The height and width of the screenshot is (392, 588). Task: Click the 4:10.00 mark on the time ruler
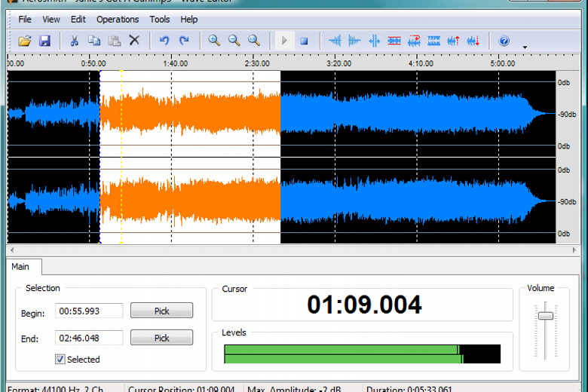point(421,63)
